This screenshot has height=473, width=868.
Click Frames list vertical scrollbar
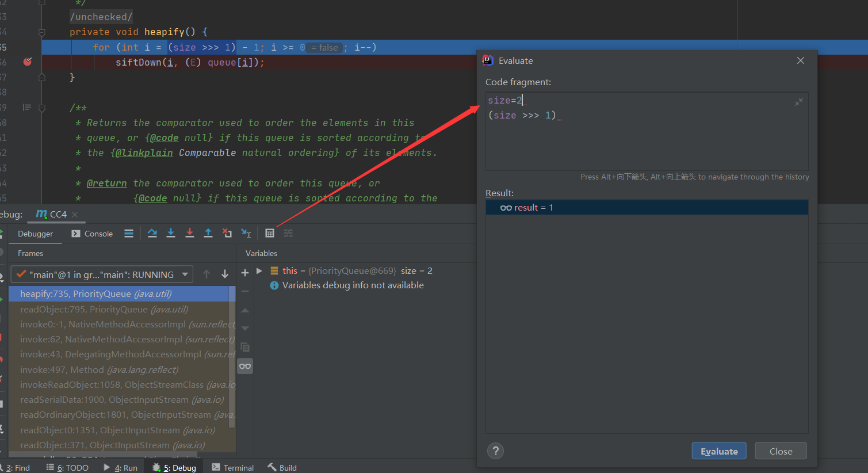coord(232,357)
